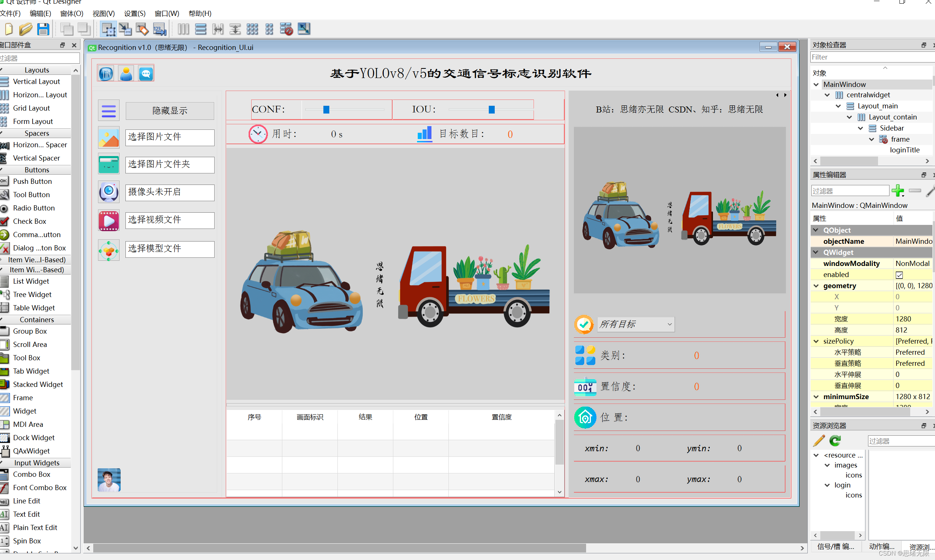The height and width of the screenshot is (560, 935).
Task: Collapse centralwidget in the object tree
Action: 827,95
